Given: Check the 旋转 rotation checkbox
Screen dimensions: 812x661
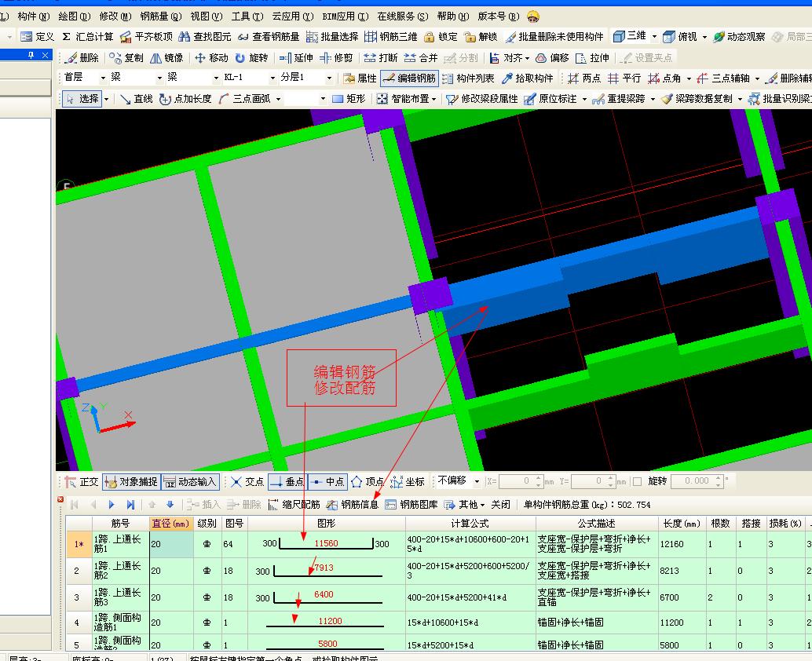Looking at the screenshot, I should pos(638,481).
